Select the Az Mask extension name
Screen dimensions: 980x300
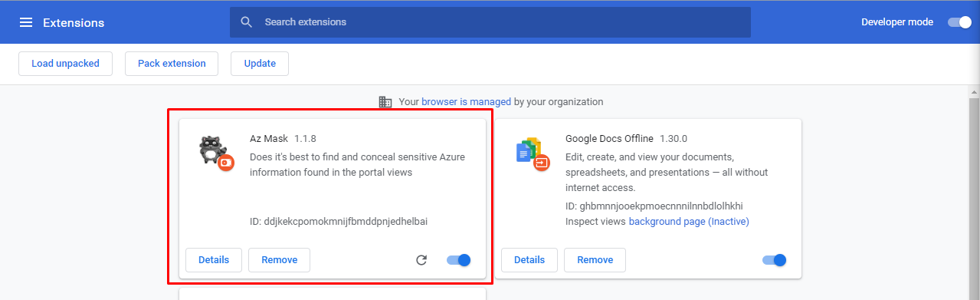point(269,139)
